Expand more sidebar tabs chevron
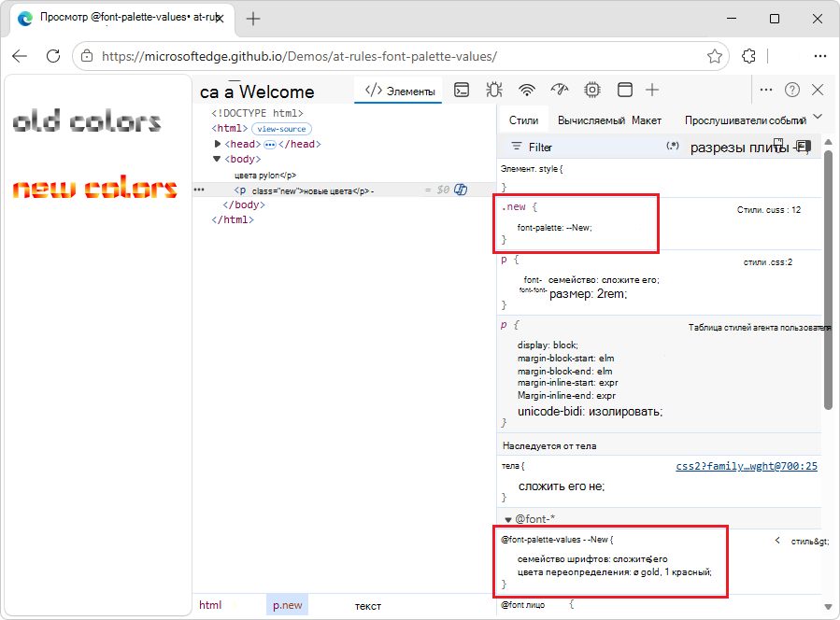 click(818, 117)
